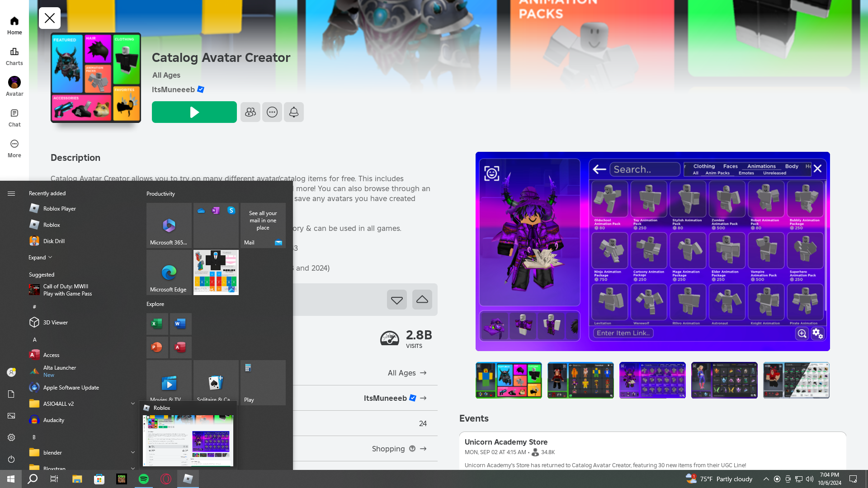868x488 pixels.
Task: Launch Roblox Player from Start menu
Action: click(59, 208)
